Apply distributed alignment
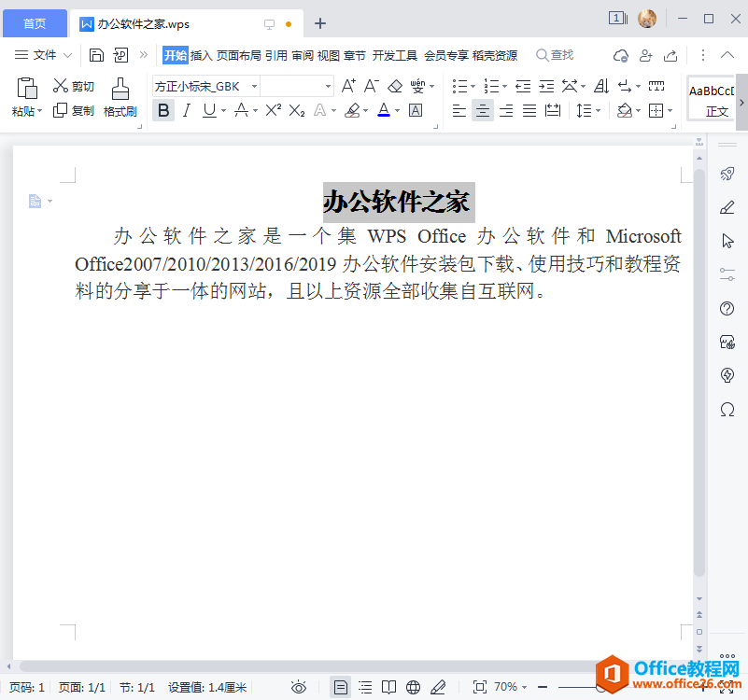 pyautogui.click(x=553, y=111)
